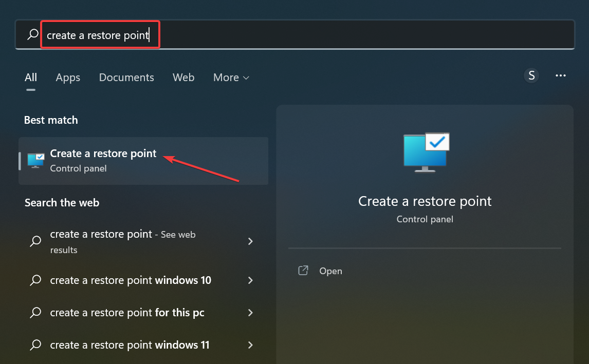The image size is (589, 364).
Task: Click the magnifier icon in the search box
Action: pos(33,34)
